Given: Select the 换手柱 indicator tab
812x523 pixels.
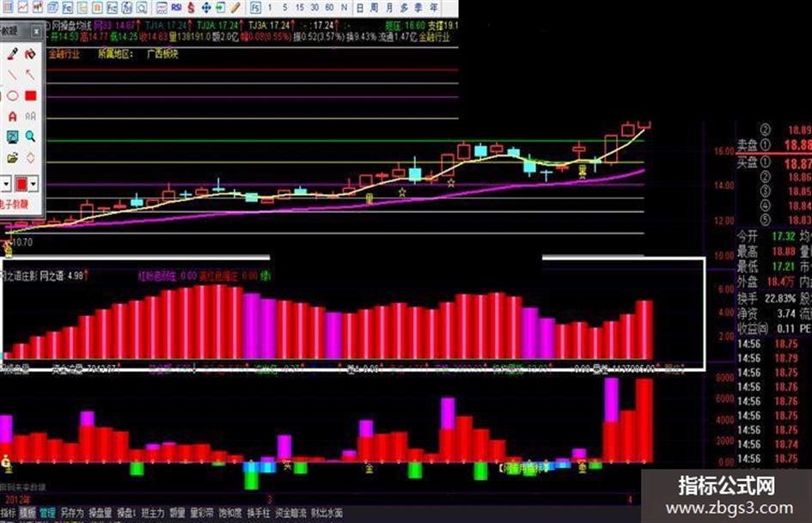Looking at the screenshot, I should pos(259,514).
